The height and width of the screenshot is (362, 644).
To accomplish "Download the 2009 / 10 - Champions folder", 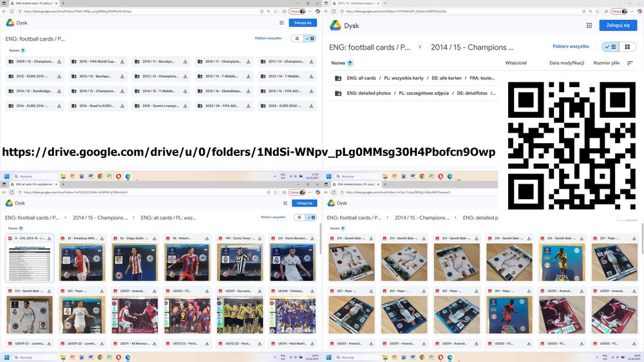I will pos(59,62).
